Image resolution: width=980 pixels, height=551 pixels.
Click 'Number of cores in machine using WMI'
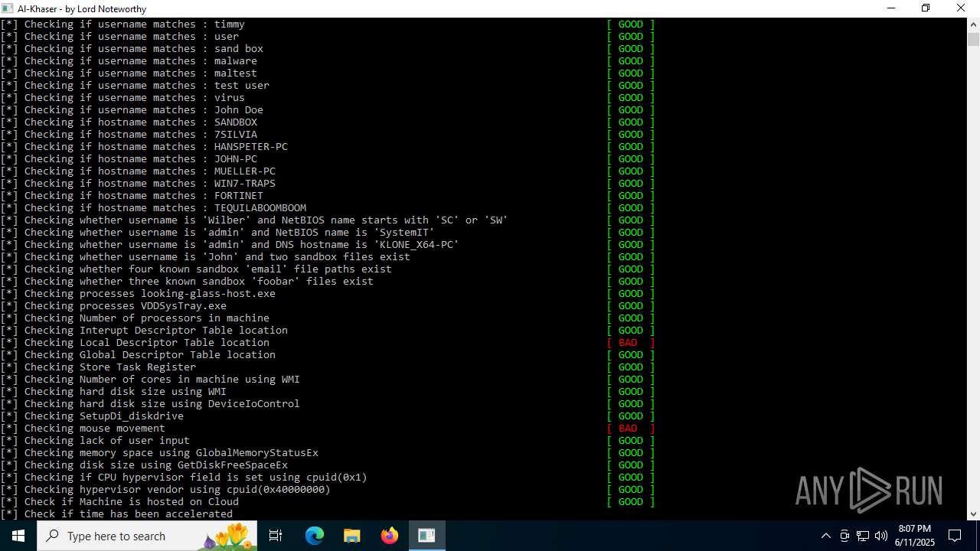coord(190,380)
